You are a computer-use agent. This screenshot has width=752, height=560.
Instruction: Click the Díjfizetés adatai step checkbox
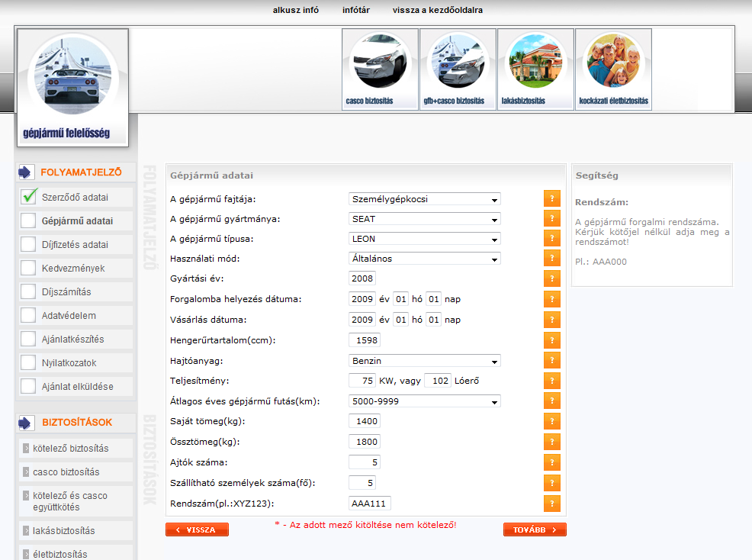(x=28, y=244)
